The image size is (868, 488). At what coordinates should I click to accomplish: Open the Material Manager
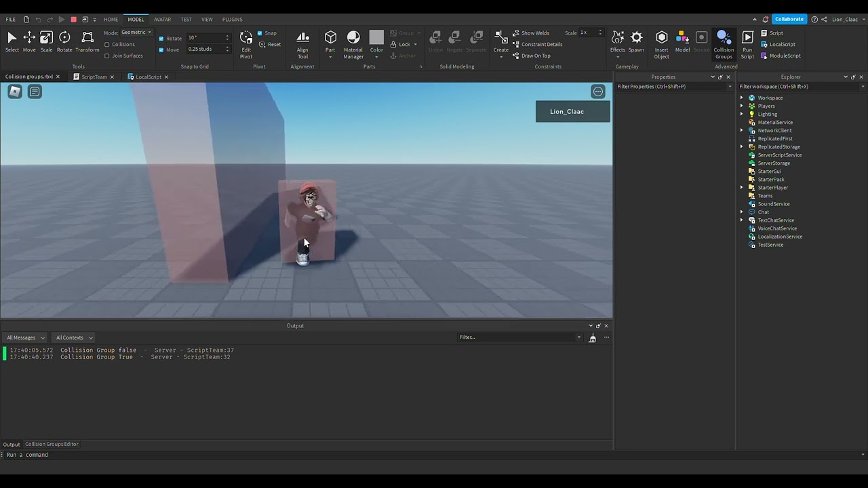point(353,42)
